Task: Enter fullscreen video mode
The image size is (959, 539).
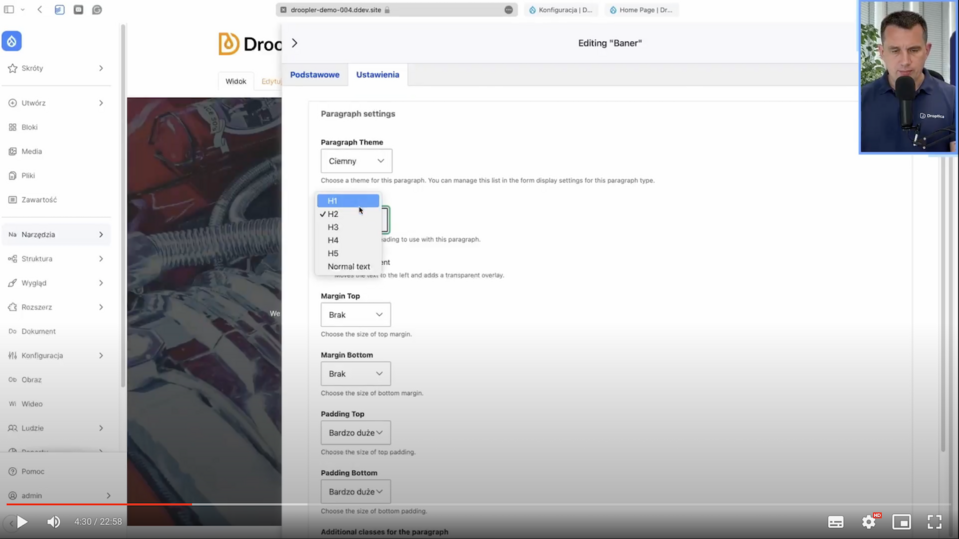Action: point(935,522)
